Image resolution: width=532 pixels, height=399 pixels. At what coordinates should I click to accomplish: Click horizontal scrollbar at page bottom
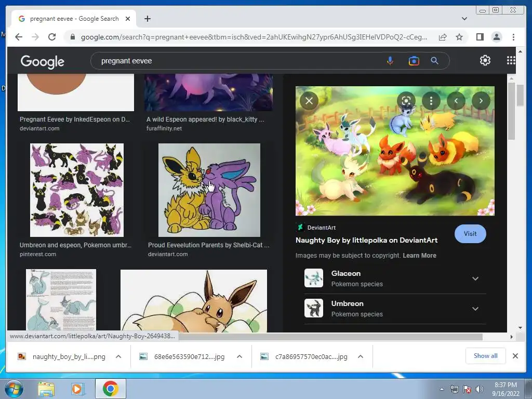[x=330, y=337]
